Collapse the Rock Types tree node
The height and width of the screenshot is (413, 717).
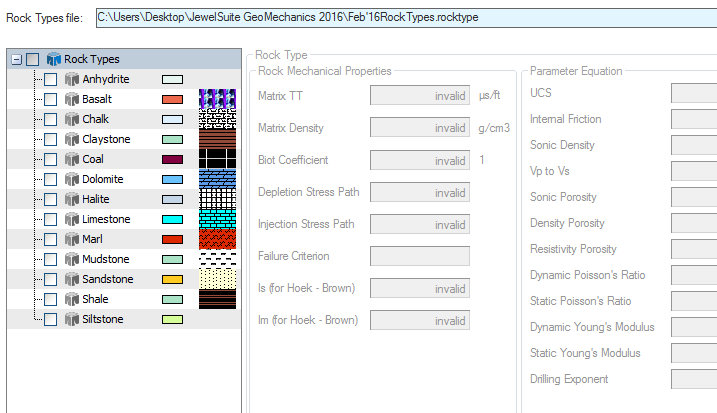tap(17, 59)
